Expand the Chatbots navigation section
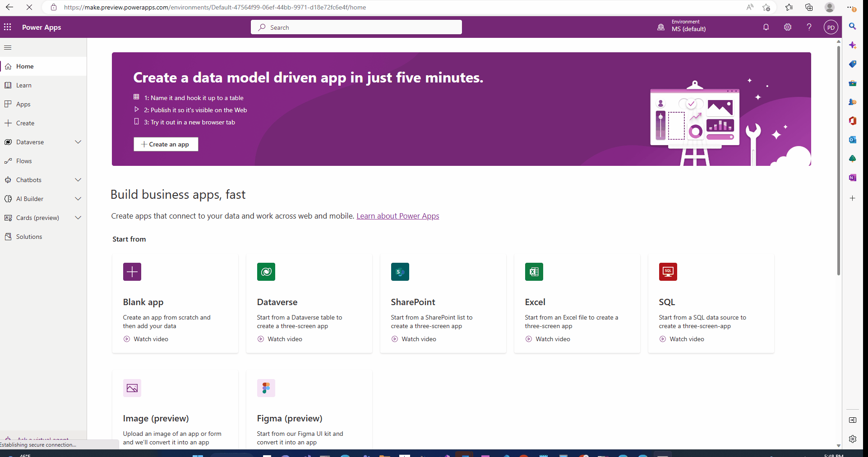The width and height of the screenshot is (868, 457). point(78,179)
